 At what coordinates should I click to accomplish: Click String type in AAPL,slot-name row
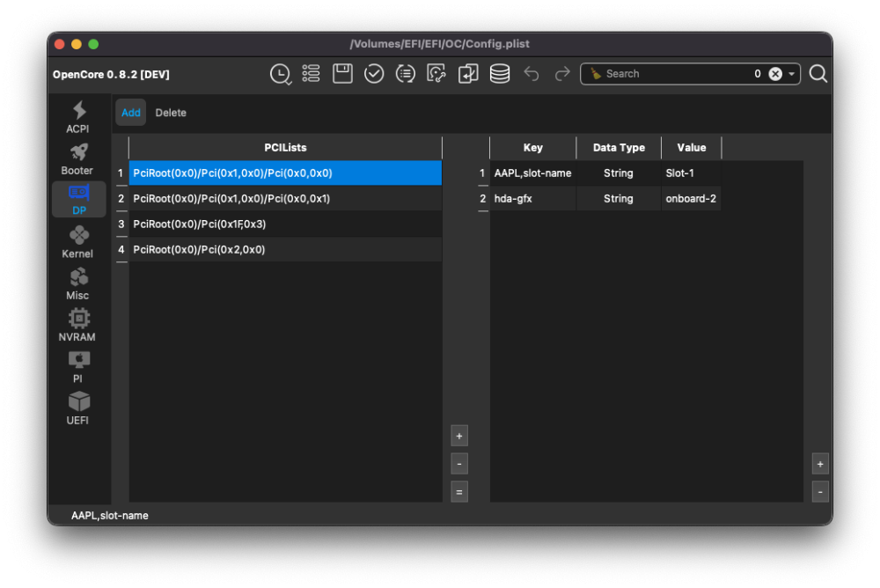click(x=619, y=173)
